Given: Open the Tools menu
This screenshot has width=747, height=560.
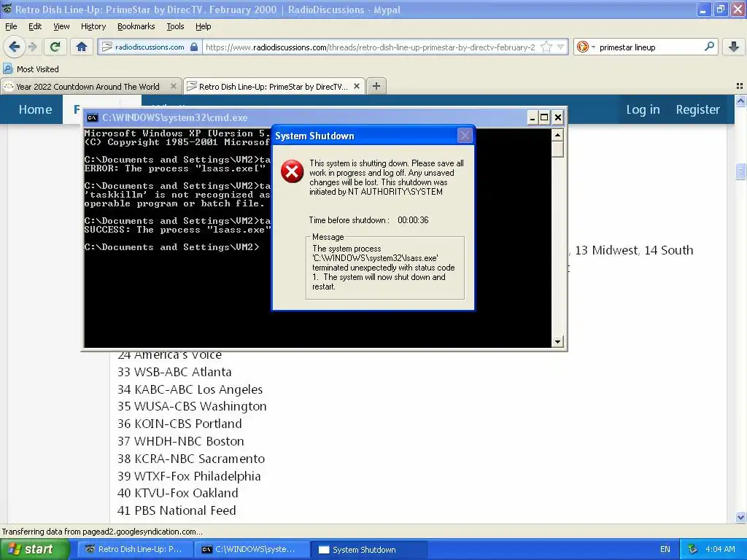Looking at the screenshot, I should click(x=175, y=27).
